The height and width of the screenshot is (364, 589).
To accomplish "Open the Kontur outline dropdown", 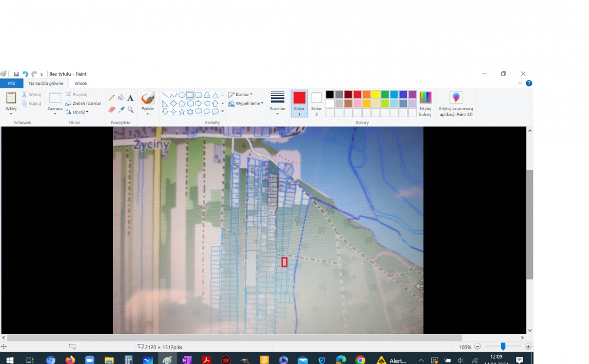I will coord(240,95).
